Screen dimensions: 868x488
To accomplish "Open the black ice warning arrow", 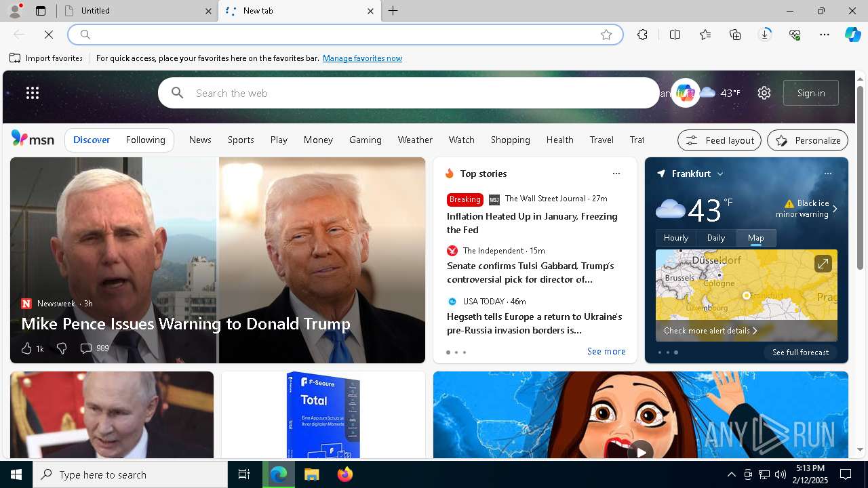I will point(835,209).
